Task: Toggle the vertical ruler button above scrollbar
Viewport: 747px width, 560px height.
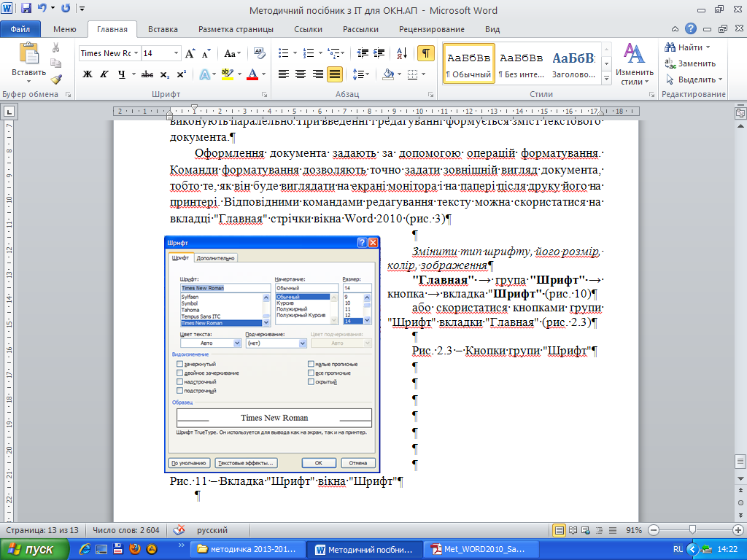Action: [740, 113]
